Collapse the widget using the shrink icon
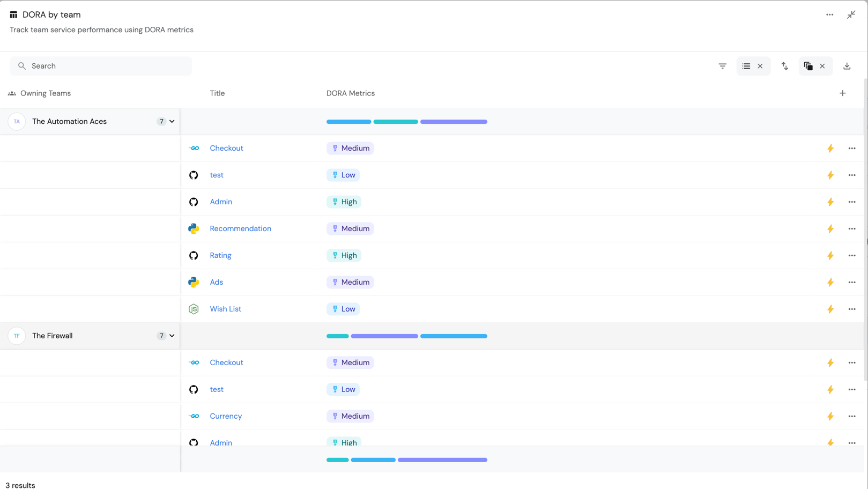This screenshot has height=489, width=868. tap(851, 14)
